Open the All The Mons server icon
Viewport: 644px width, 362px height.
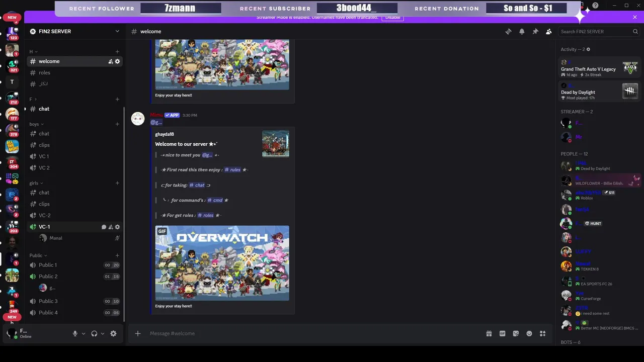[12, 146]
